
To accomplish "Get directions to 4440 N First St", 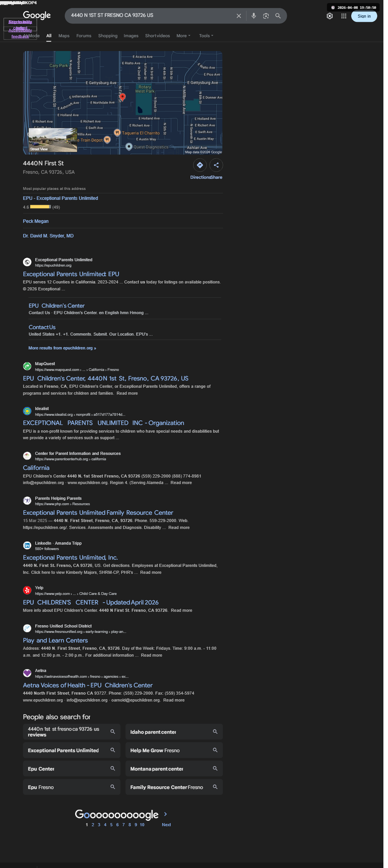I will (200, 165).
